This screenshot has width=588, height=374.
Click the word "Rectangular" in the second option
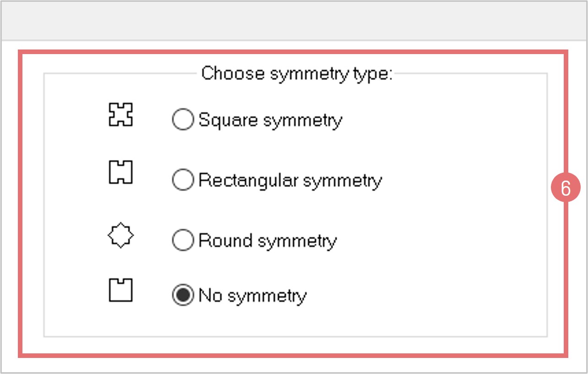pyautogui.click(x=248, y=180)
